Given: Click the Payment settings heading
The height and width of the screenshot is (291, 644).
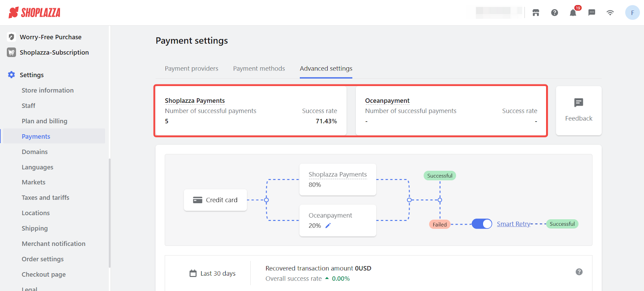Looking at the screenshot, I should point(192,41).
